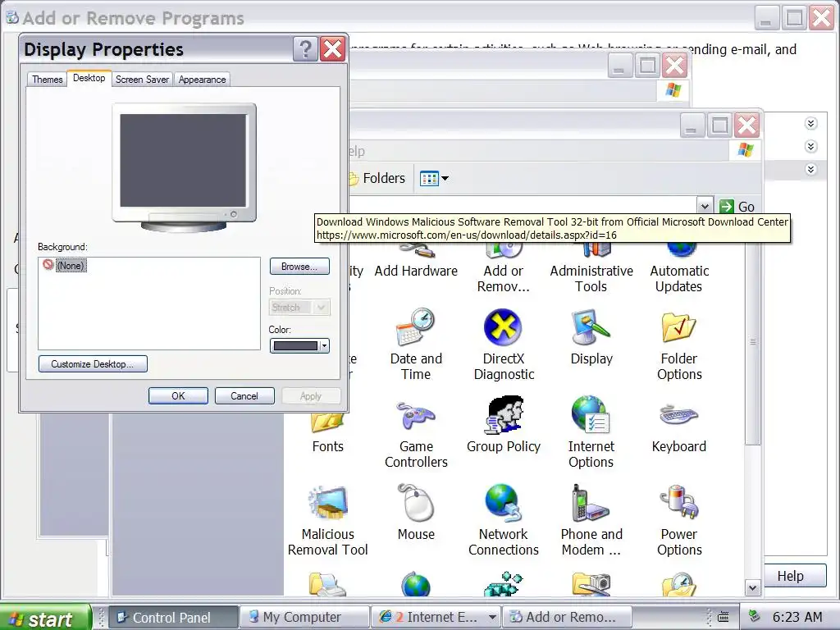840x630 pixels.
Task: Expand the second chevron in right pane
Action: tap(811, 146)
